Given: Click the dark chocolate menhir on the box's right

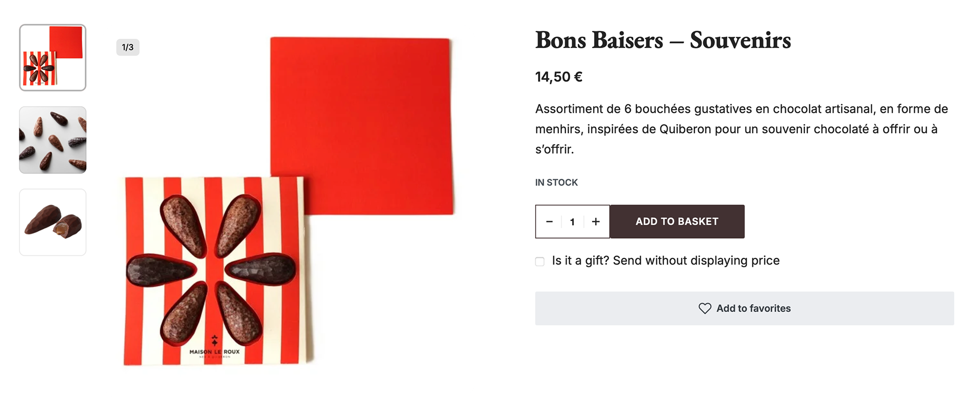Looking at the screenshot, I should point(261,269).
